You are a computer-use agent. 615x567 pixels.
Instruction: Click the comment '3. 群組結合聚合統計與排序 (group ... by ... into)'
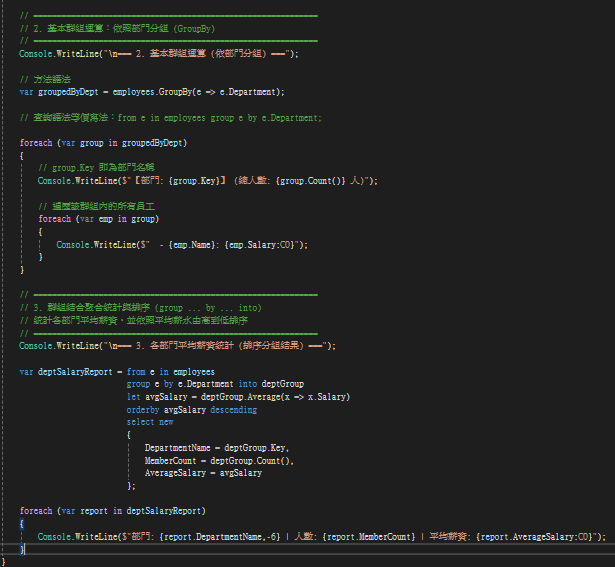click(147, 308)
